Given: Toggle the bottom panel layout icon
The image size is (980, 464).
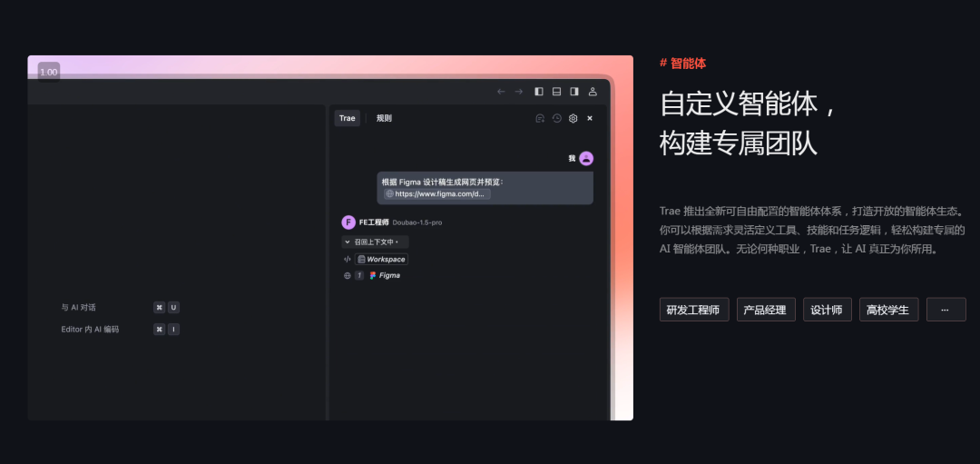Looking at the screenshot, I should pyautogui.click(x=556, y=92).
